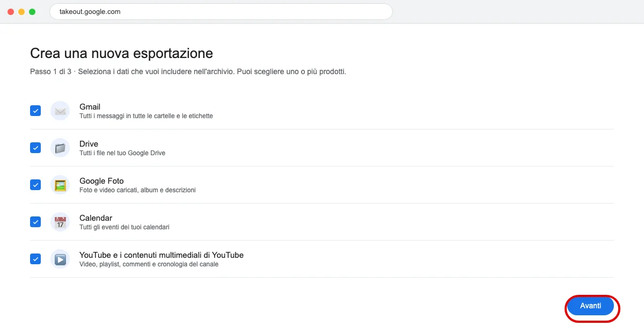Uncheck the Drive checkbox
The image size is (644, 333).
[x=35, y=148]
